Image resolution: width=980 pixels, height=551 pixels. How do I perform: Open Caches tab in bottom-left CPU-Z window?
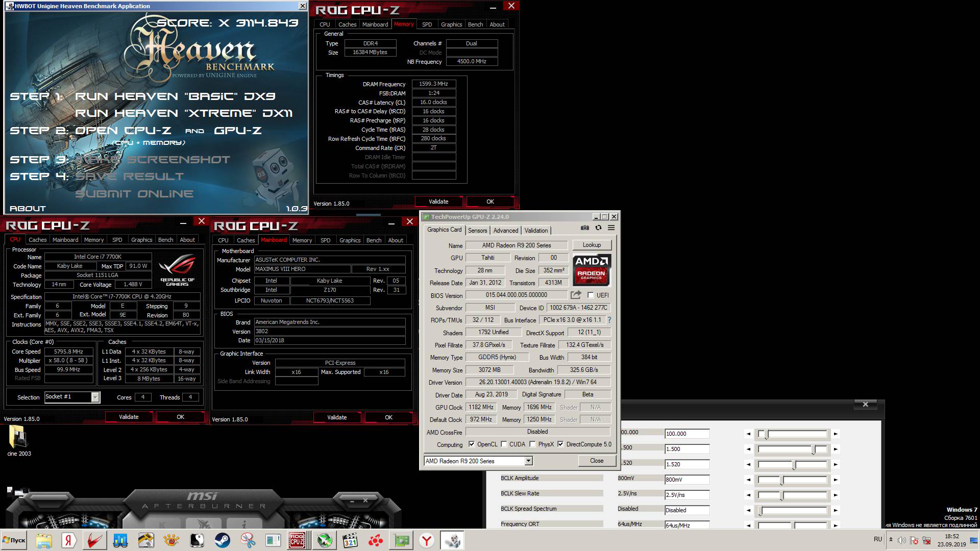(x=37, y=240)
